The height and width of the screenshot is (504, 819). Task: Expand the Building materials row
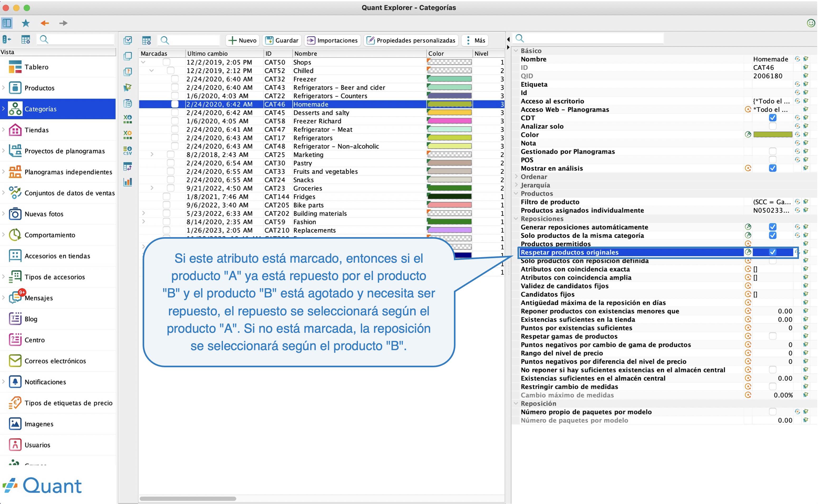pos(143,213)
